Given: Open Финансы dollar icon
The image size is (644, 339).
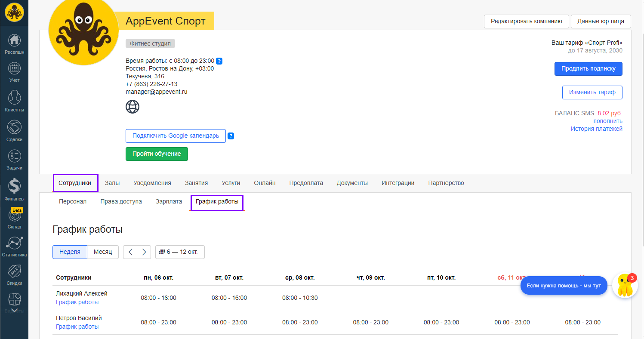Looking at the screenshot, I should tap(14, 186).
